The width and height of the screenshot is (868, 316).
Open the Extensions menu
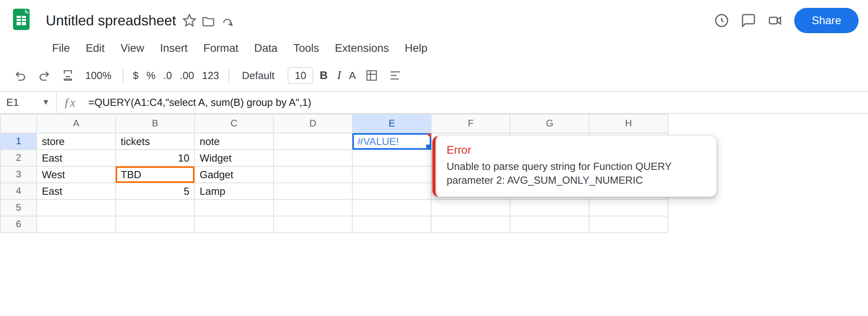(x=362, y=48)
